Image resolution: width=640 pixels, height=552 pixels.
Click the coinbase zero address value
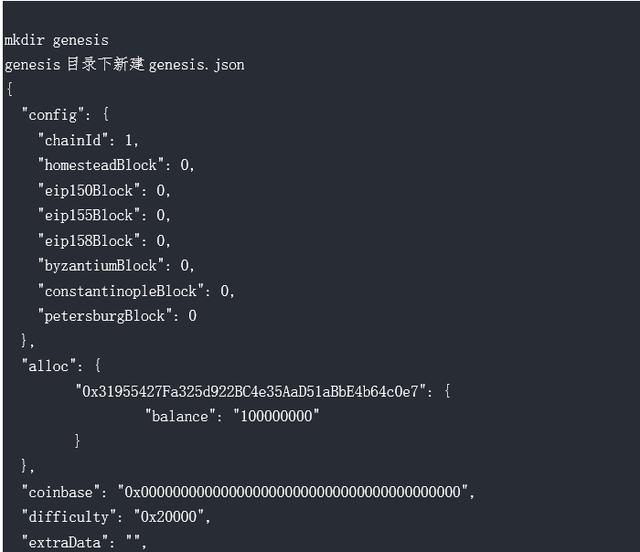tap(293, 492)
